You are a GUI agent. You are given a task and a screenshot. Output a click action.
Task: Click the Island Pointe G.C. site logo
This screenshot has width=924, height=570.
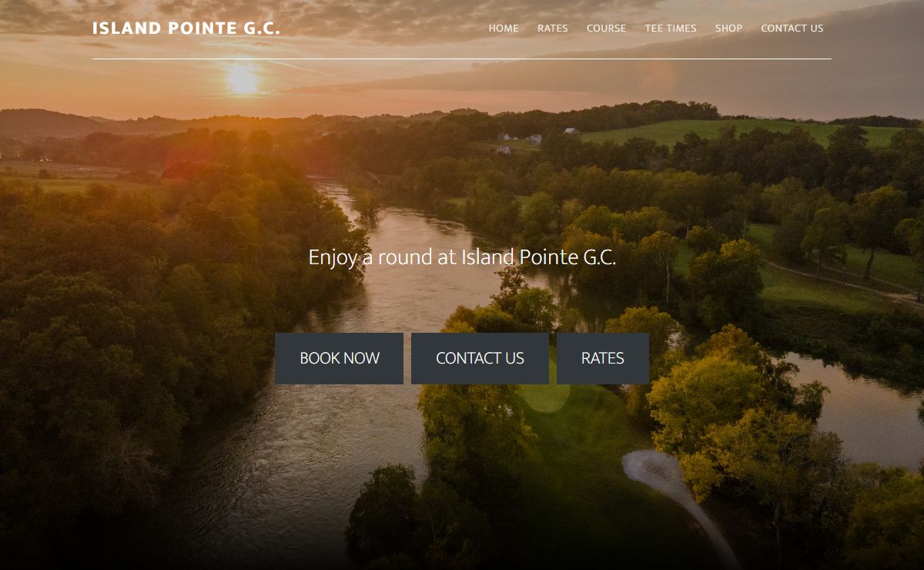click(186, 28)
